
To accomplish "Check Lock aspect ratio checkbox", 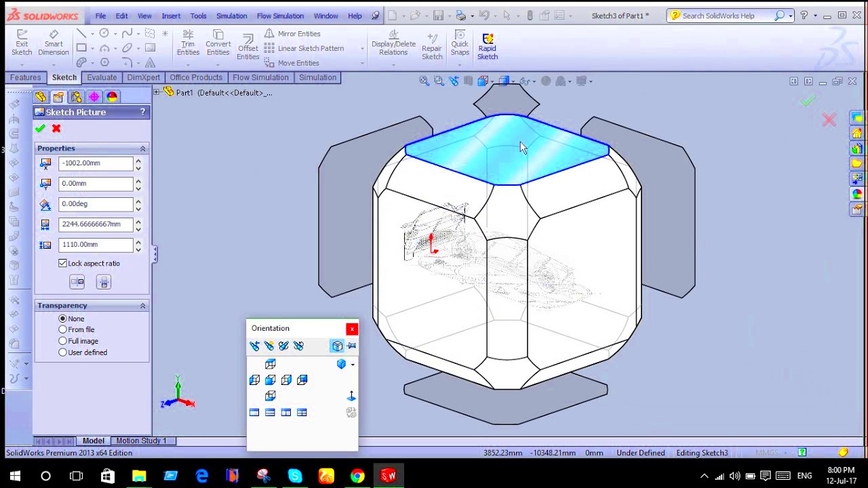I will (x=63, y=263).
